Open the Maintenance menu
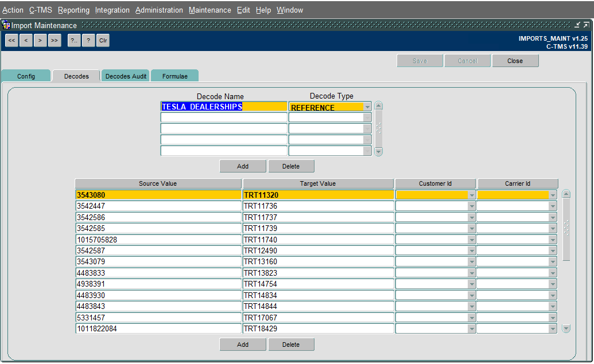 210,10
